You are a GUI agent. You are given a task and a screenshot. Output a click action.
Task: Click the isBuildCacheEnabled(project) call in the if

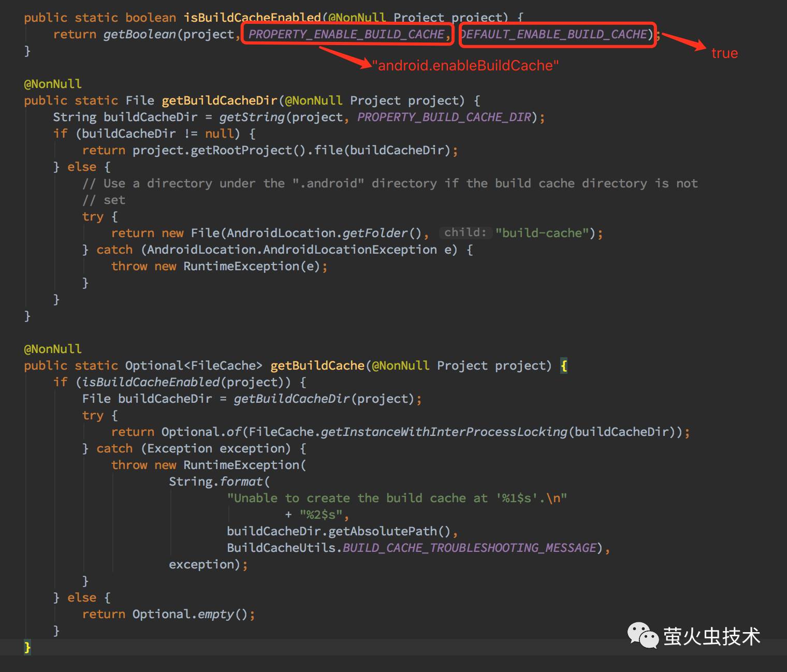[x=183, y=382]
